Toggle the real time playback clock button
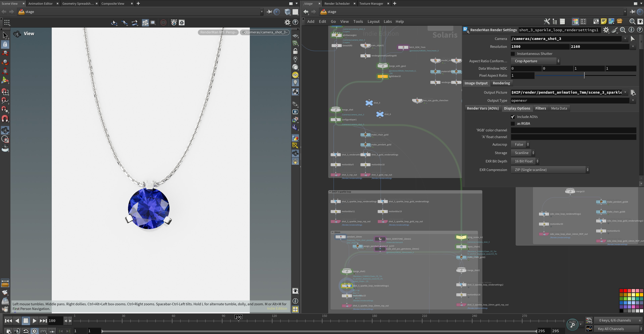The image size is (644, 334). click(35, 331)
